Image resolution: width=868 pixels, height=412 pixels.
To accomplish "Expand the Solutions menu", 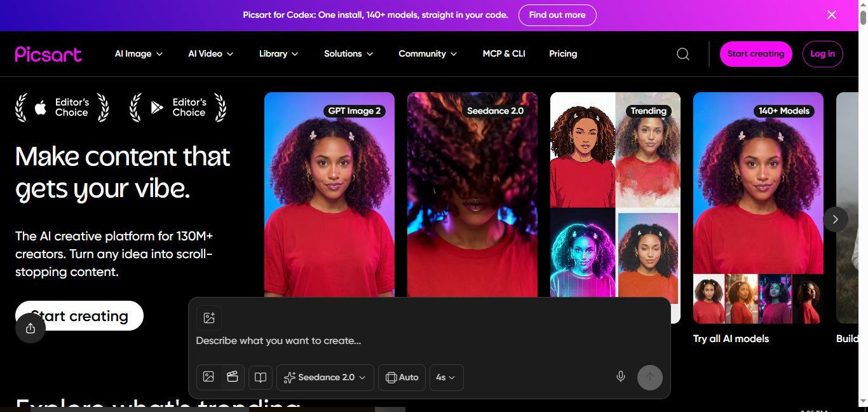I will (x=349, y=54).
